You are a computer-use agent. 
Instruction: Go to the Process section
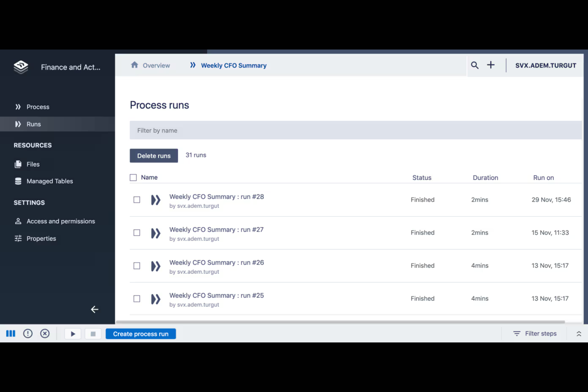pos(38,106)
